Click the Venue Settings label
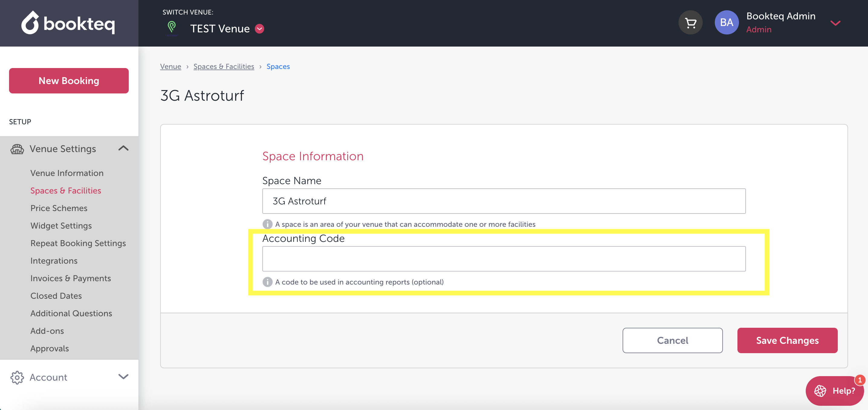Image resolution: width=868 pixels, height=410 pixels. (x=63, y=149)
